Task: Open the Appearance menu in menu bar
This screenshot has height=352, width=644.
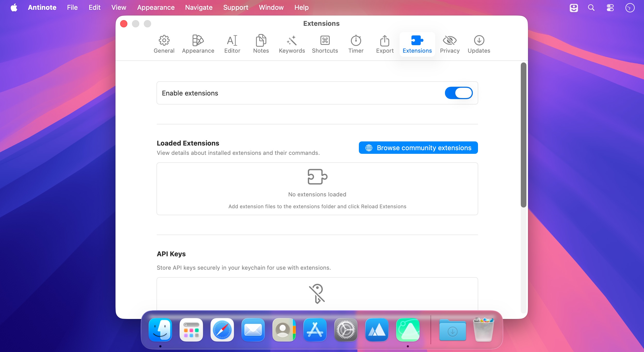Action: (156, 7)
